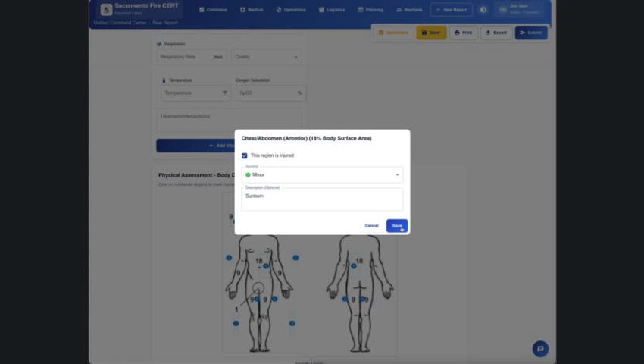Click Cancel in the injury dialog
Screen dimensions: 644x364
tap(371, 225)
